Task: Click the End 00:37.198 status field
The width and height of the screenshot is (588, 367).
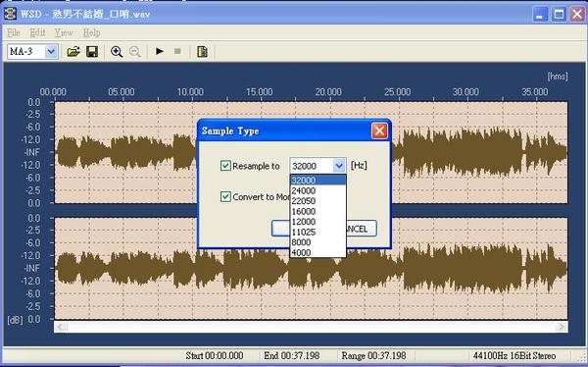Action: click(x=292, y=355)
